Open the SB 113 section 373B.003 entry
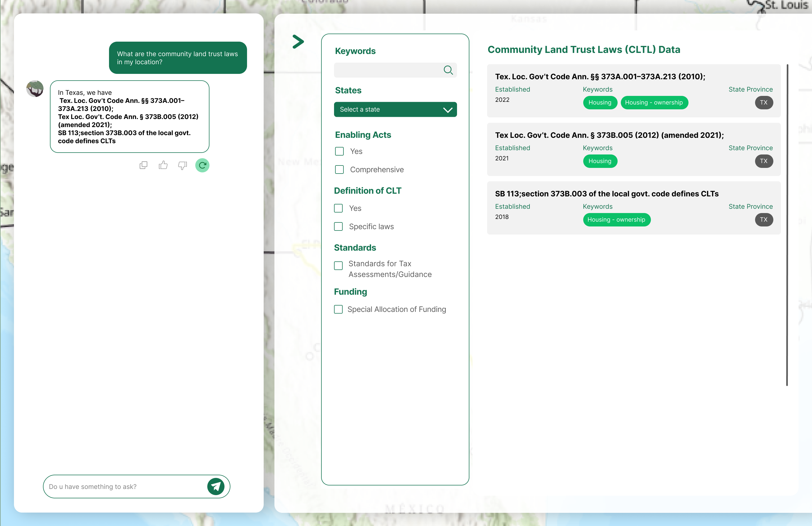The height and width of the screenshot is (526, 812). pyautogui.click(x=607, y=194)
